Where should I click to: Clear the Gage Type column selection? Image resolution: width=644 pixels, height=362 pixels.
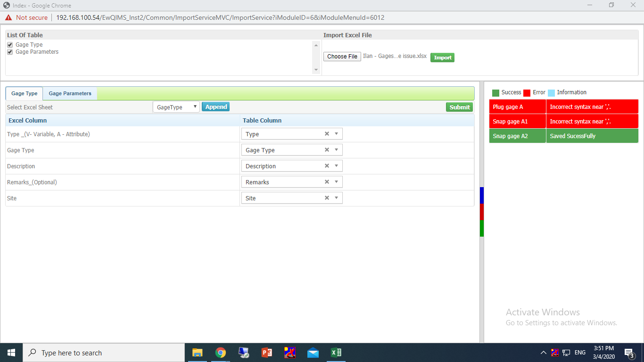pyautogui.click(x=327, y=150)
